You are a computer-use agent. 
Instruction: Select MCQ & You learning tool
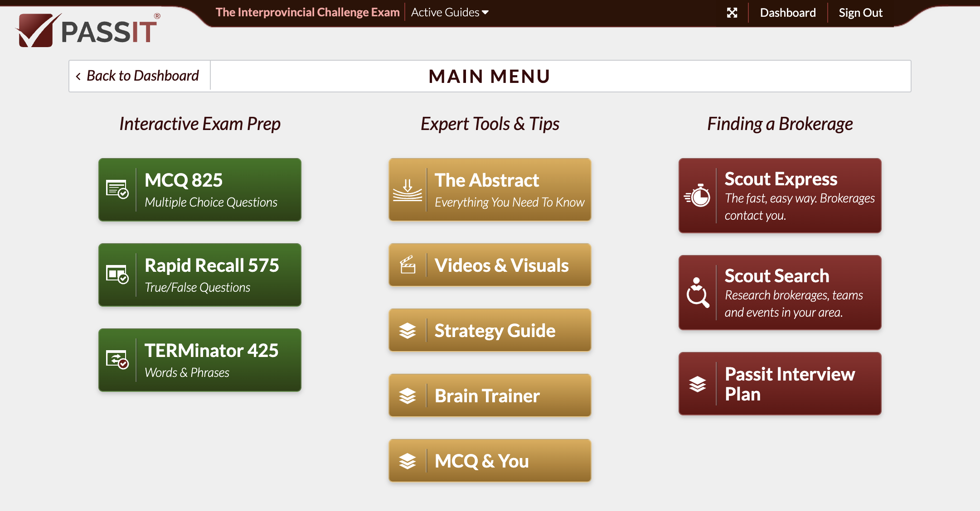click(x=490, y=460)
